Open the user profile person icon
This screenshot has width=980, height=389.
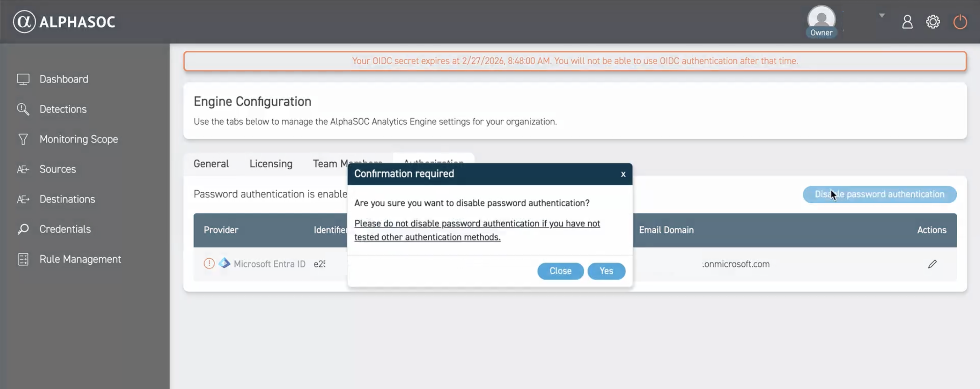(x=907, y=22)
